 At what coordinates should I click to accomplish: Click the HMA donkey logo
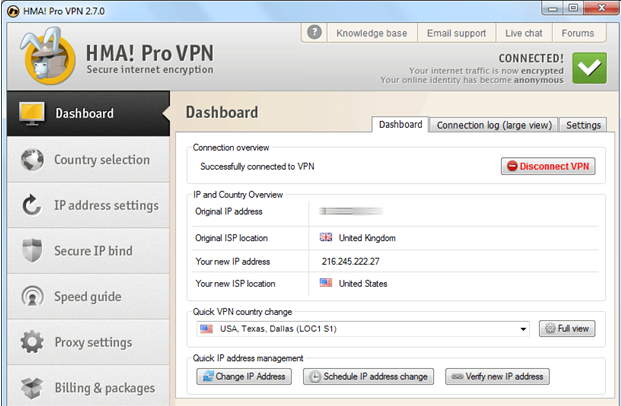coord(48,55)
